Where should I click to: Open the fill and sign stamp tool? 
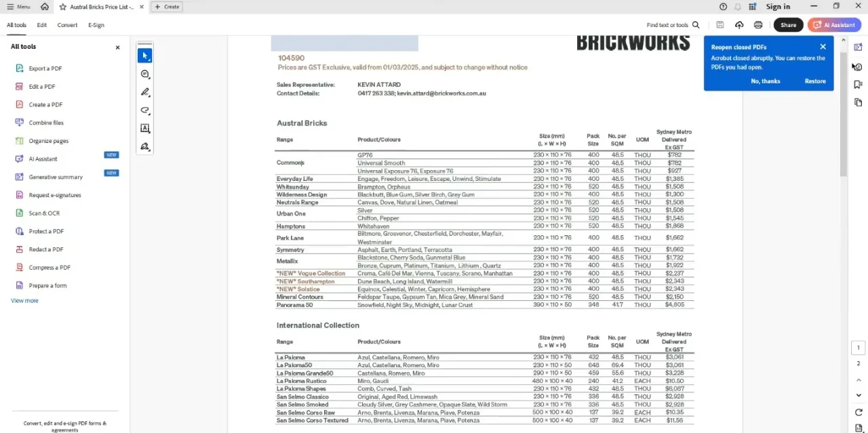click(x=144, y=146)
